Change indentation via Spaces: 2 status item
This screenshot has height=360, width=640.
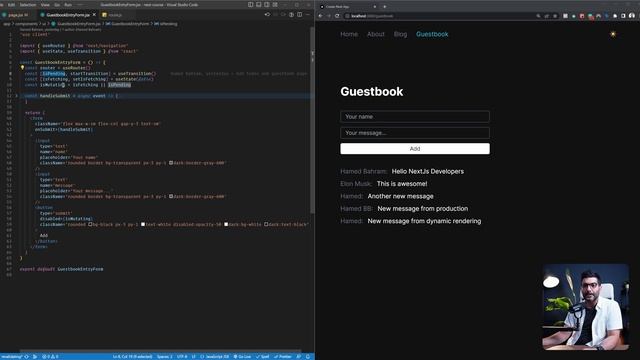click(164, 356)
